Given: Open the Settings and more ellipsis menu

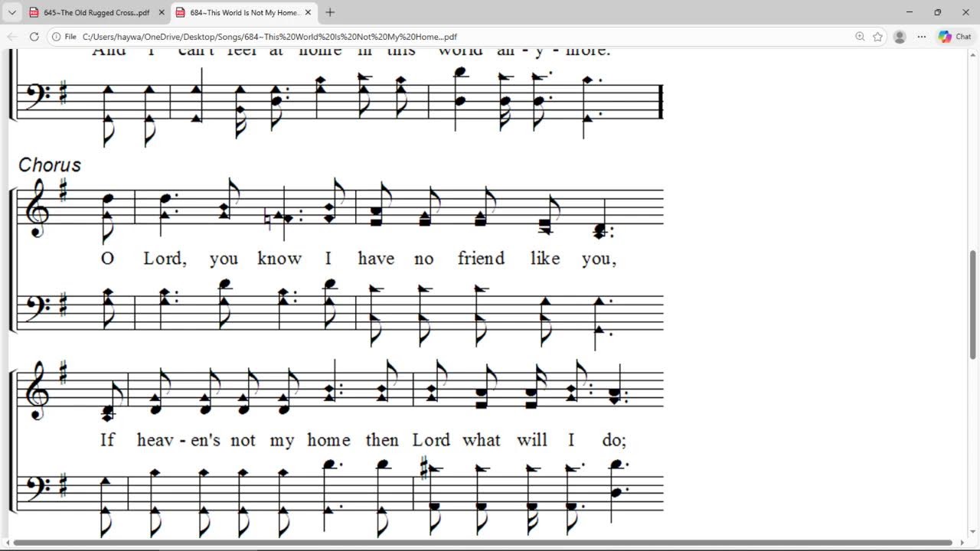Looking at the screenshot, I should pos(922,37).
